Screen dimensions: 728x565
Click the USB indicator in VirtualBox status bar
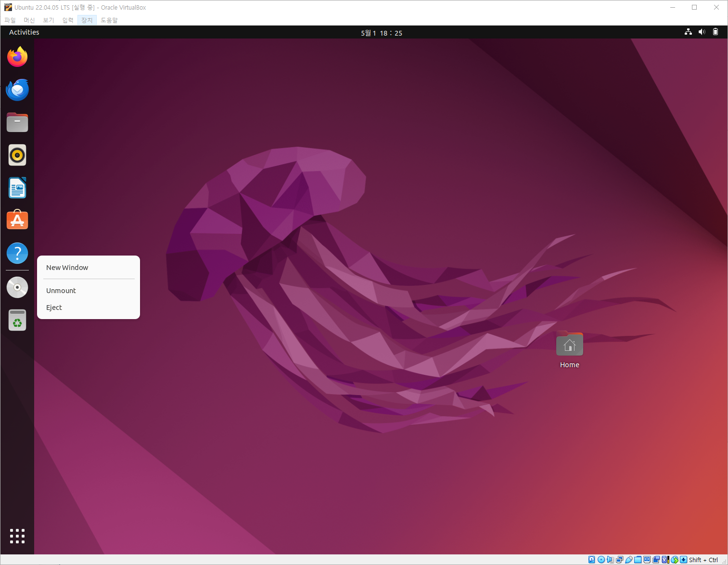[x=629, y=560]
